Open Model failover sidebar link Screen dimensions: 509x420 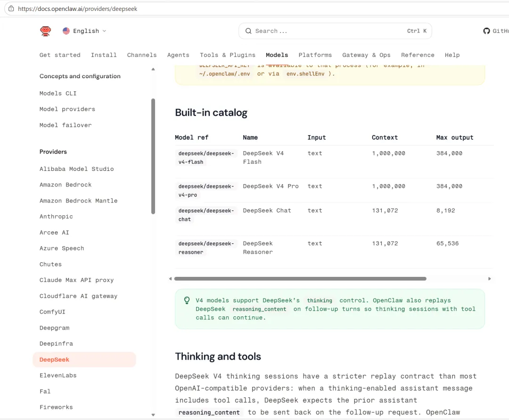click(x=66, y=125)
